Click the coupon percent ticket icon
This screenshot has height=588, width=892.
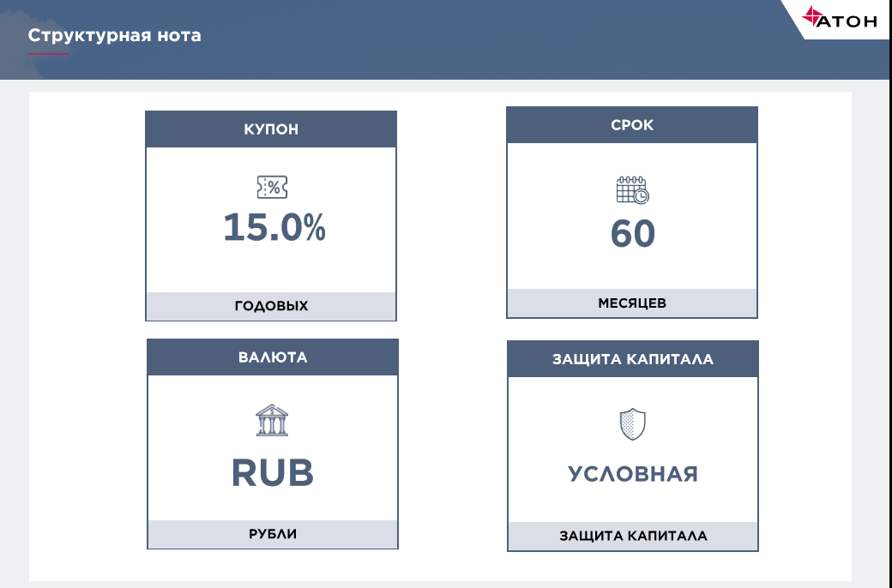click(272, 186)
